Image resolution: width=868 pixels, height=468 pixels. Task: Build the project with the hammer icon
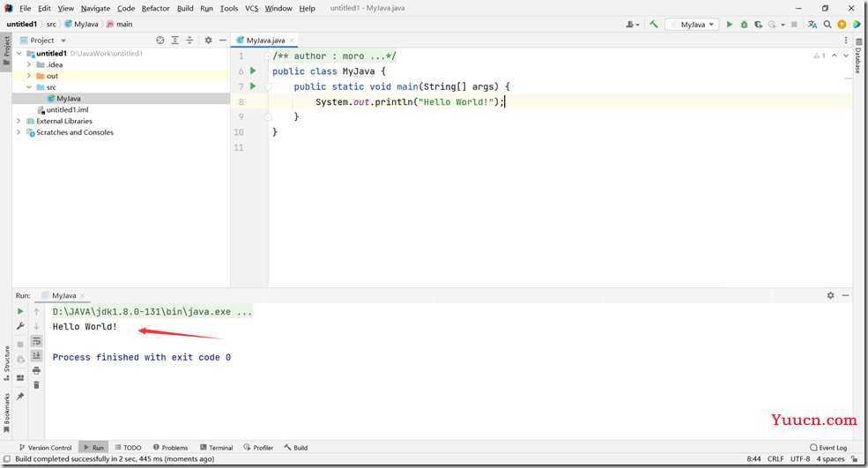pos(654,25)
